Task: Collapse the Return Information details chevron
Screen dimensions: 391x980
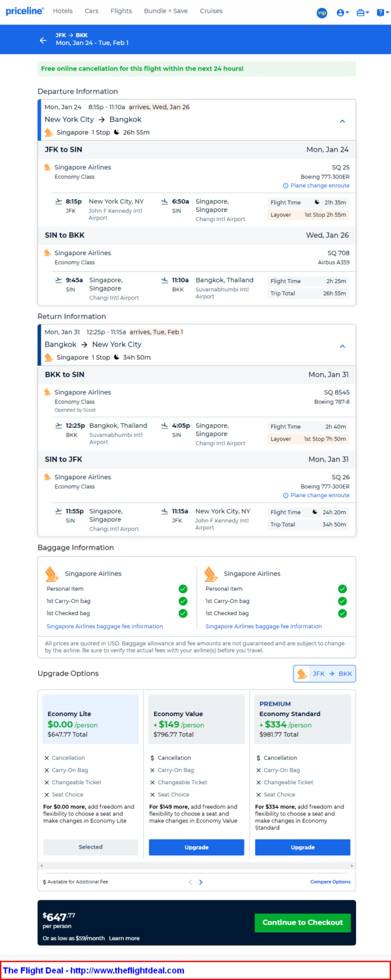Action: point(343,346)
